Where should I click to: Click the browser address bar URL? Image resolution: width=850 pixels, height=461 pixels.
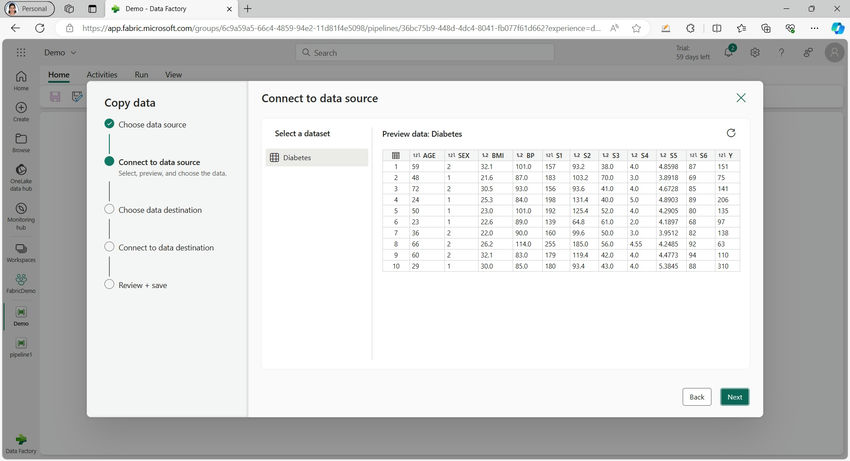point(341,28)
